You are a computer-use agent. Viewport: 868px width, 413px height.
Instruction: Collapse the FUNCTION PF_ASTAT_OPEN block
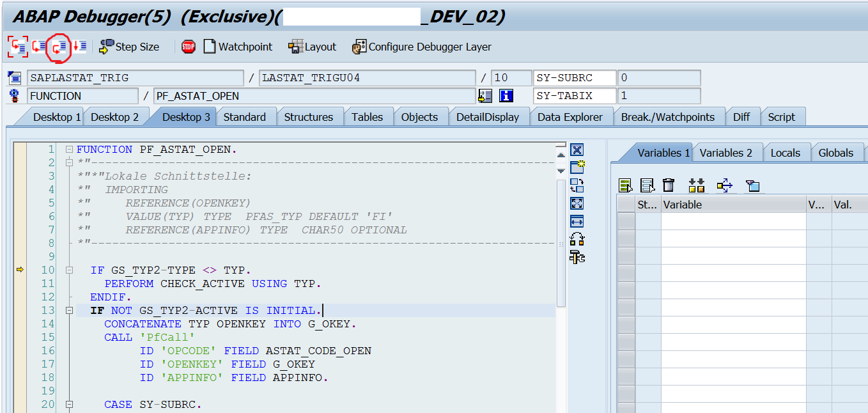click(x=69, y=150)
